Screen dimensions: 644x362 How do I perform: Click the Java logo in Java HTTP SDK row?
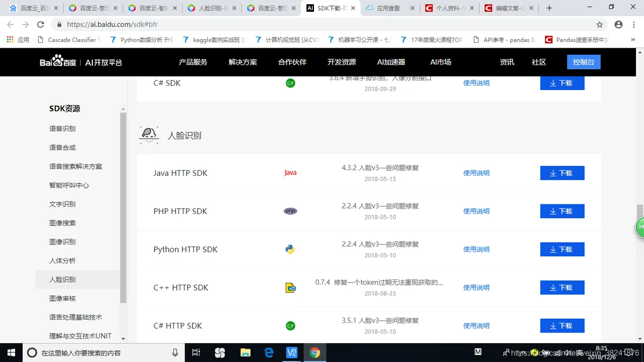(x=290, y=173)
